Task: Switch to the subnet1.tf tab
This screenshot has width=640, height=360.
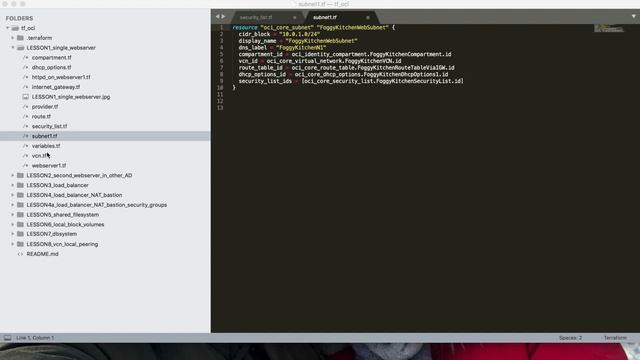Action: [325, 18]
